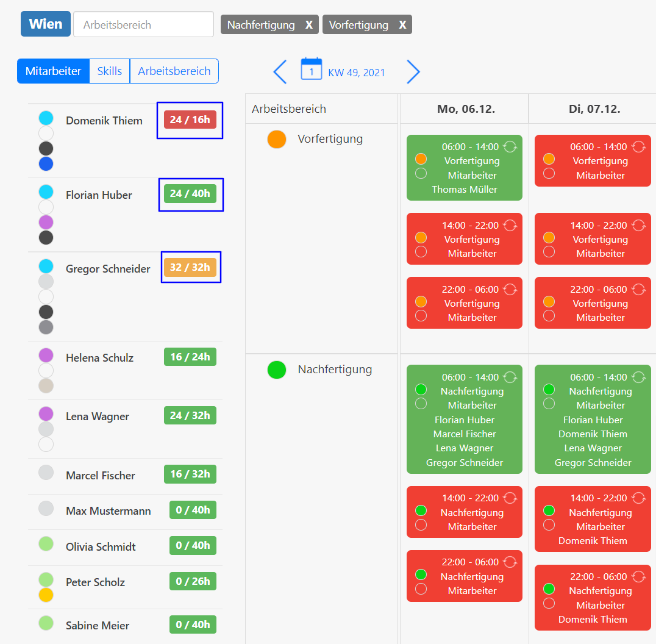Click recurring icon on Monday 14:00 Nachfertigung shift

tap(510, 498)
